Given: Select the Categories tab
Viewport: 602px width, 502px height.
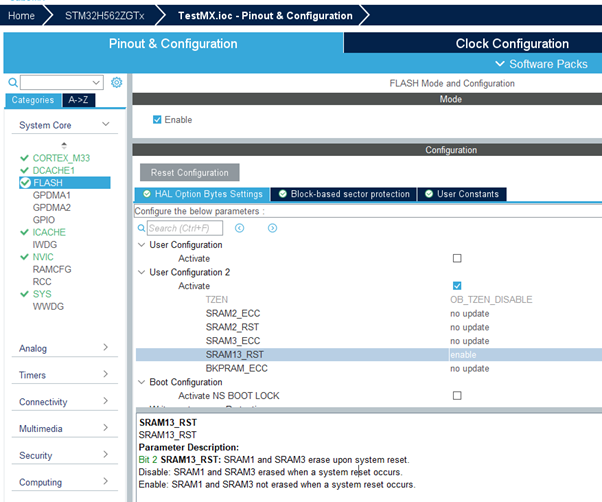Looking at the screenshot, I should (33, 100).
